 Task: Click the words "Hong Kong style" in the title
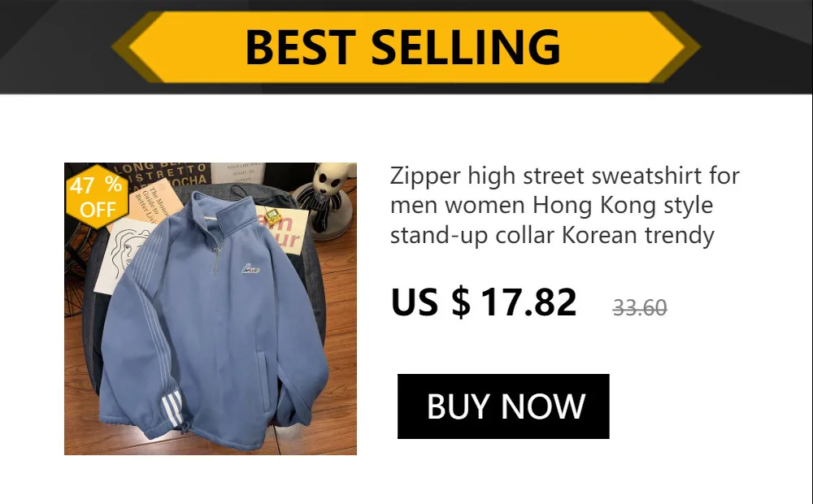[623, 206]
